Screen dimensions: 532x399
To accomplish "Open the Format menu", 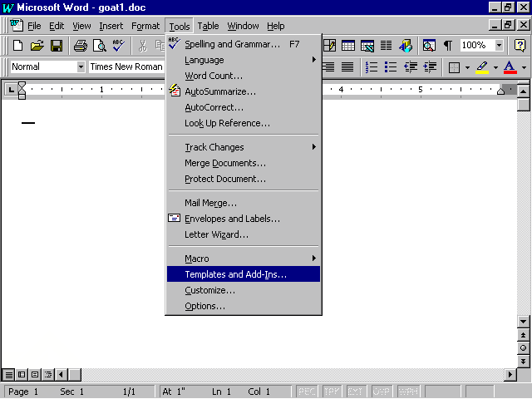I will pyautogui.click(x=145, y=26).
